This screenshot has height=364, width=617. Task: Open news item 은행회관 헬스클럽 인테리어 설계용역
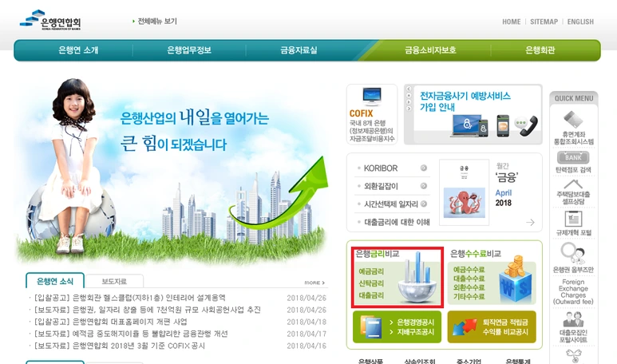pyautogui.click(x=129, y=298)
